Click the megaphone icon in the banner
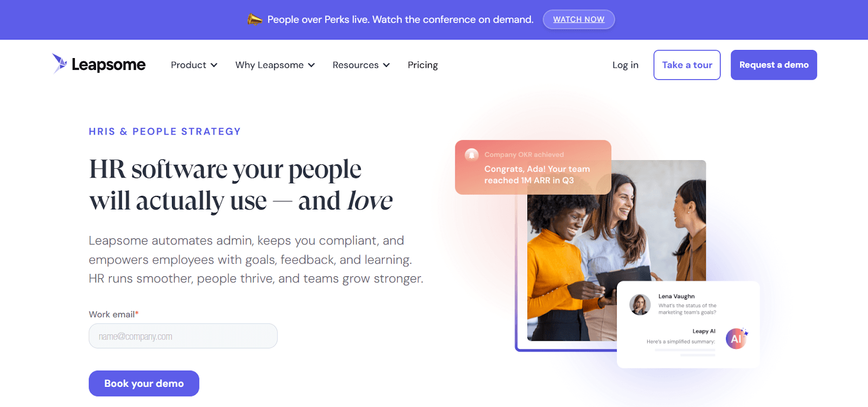Viewport: 868px width, 407px height. 254,20
